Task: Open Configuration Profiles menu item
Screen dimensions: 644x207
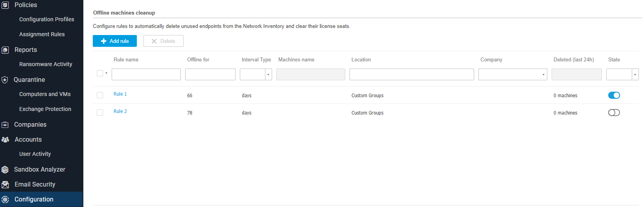Action: tap(46, 19)
